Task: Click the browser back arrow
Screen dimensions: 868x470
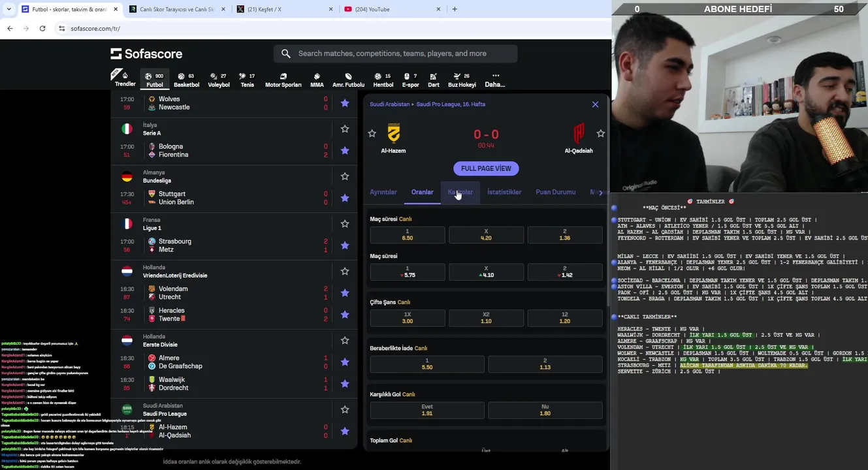Action: (x=10, y=28)
